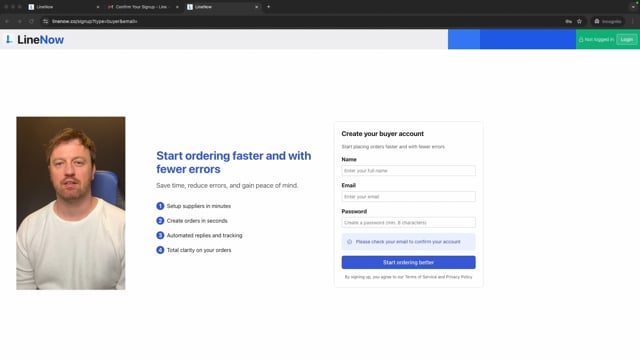Viewport: 640px width, 360px height.
Task: Open the Chrome three-dot menu
Action: (633, 21)
